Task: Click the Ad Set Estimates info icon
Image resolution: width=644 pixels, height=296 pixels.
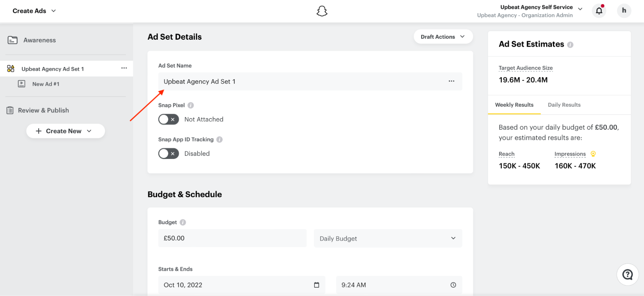Action: pyautogui.click(x=570, y=45)
